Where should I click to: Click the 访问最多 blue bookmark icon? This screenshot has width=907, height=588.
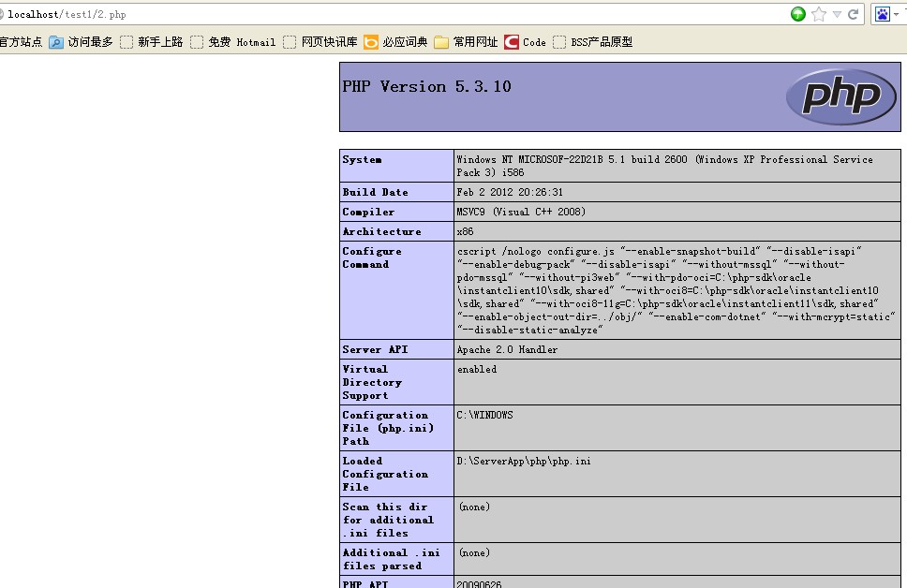[x=56, y=42]
